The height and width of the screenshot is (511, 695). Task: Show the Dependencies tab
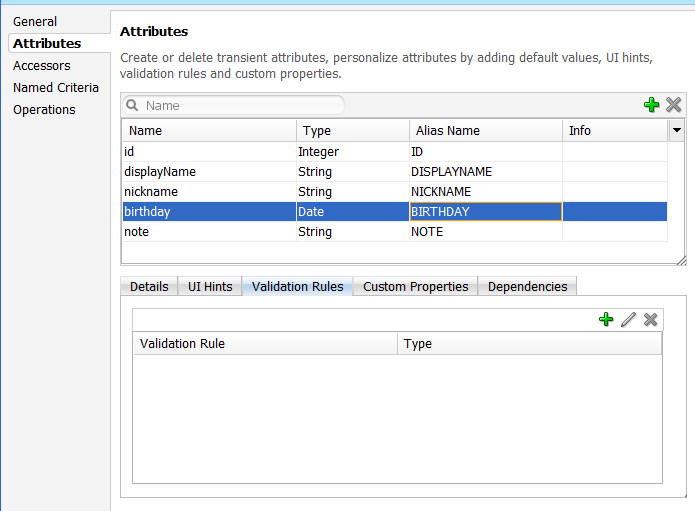click(x=527, y=286)
